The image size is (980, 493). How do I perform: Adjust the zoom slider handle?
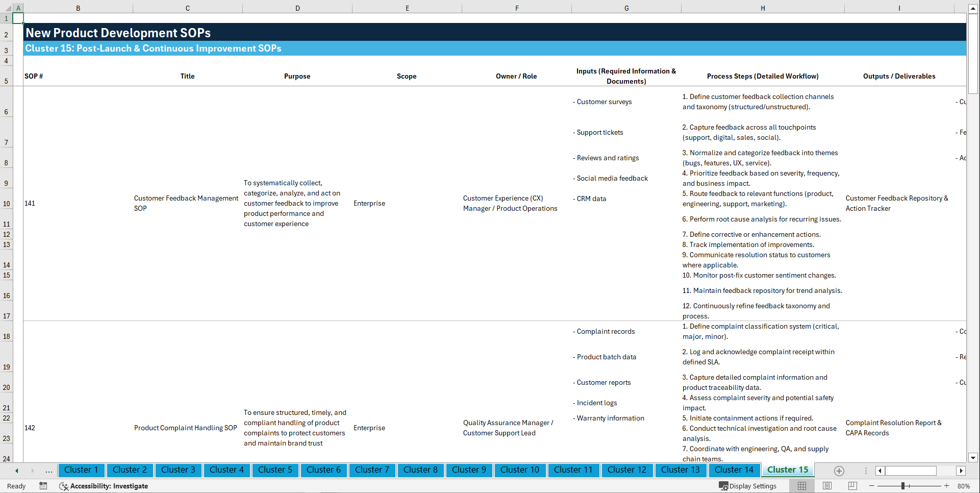point(902,486)
